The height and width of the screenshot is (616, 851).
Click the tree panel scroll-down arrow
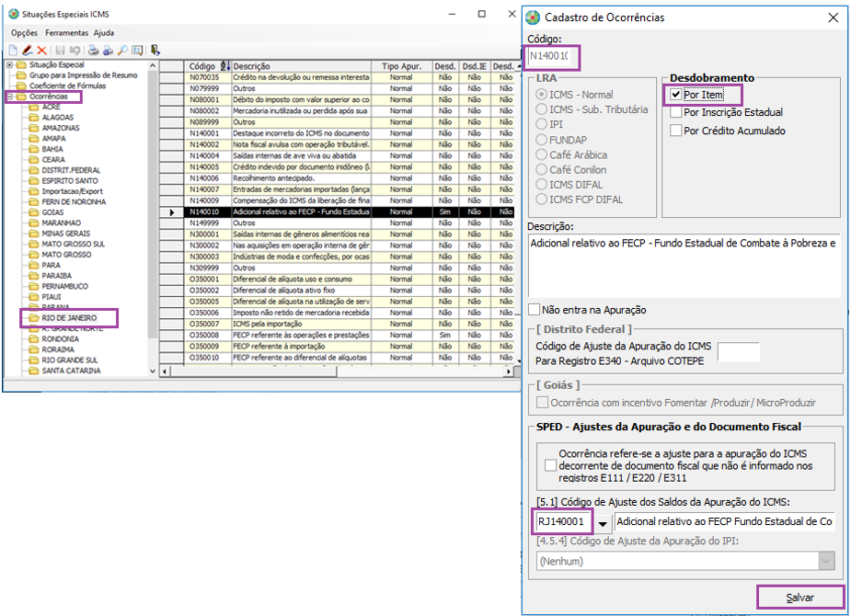[153, 371]
